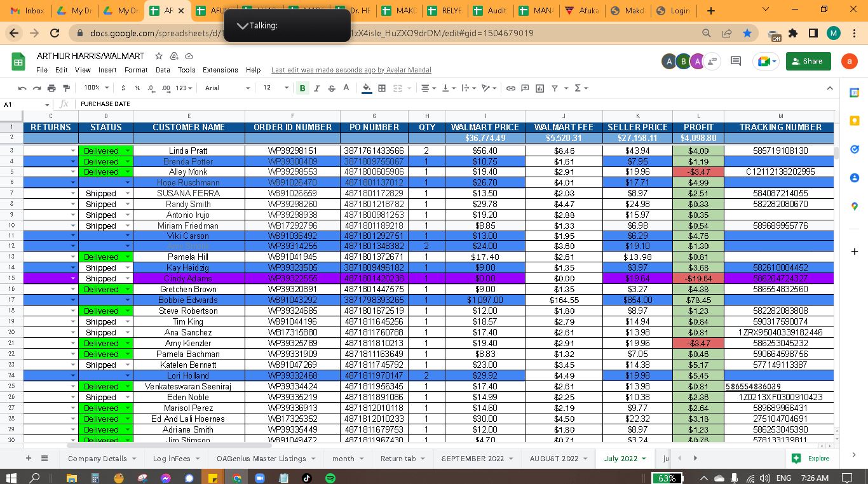Open the font size 12 dropdown
The height and width of the screenshot is (484, 868).
(276, 88)
